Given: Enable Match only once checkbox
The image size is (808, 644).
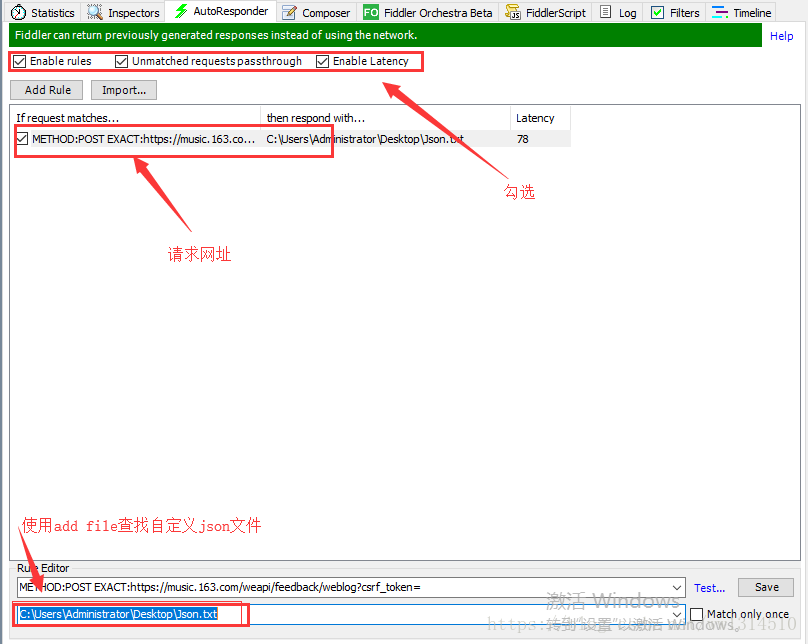Looking at the screenshot, I should [697, 614].
